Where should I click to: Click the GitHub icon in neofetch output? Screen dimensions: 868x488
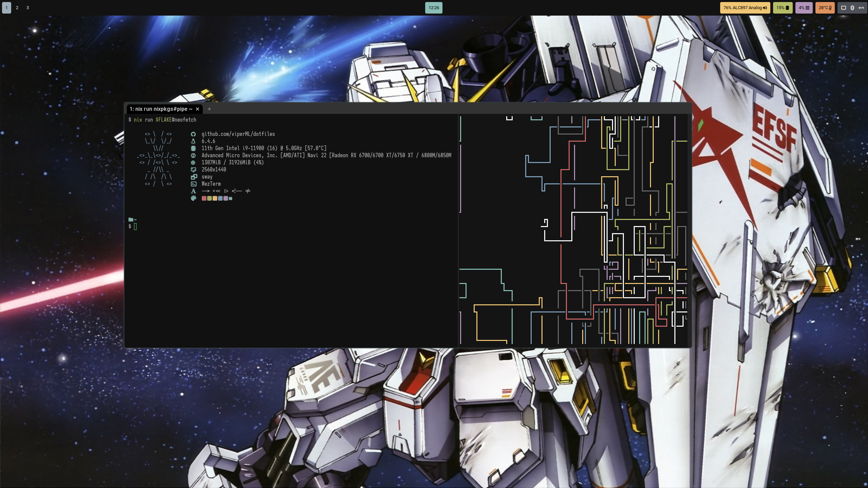click(193, 134)
